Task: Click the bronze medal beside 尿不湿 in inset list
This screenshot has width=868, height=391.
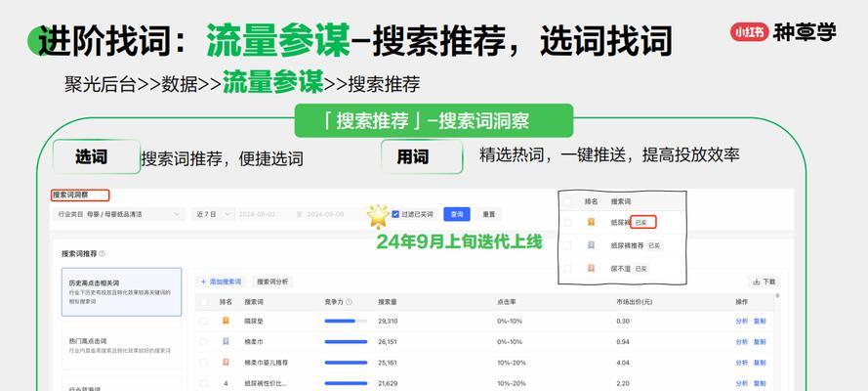Action: (x=592, y=268)
